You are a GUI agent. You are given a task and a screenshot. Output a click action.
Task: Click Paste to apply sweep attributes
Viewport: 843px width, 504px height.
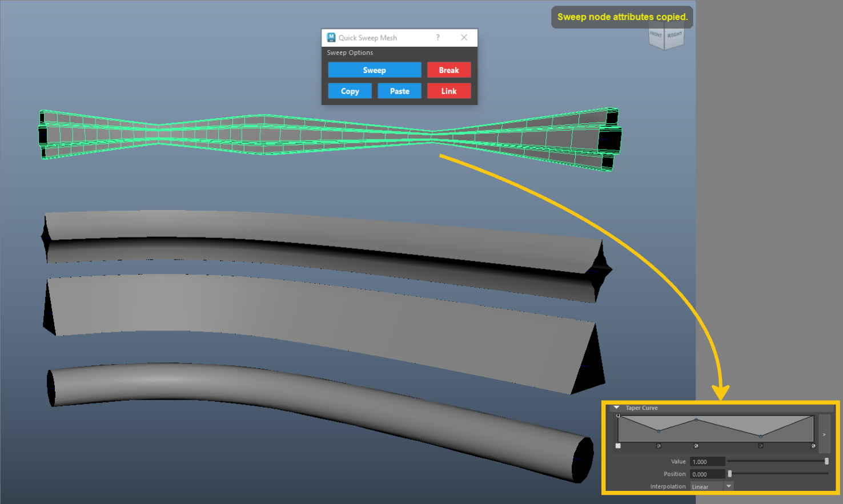tap(399, 91)
